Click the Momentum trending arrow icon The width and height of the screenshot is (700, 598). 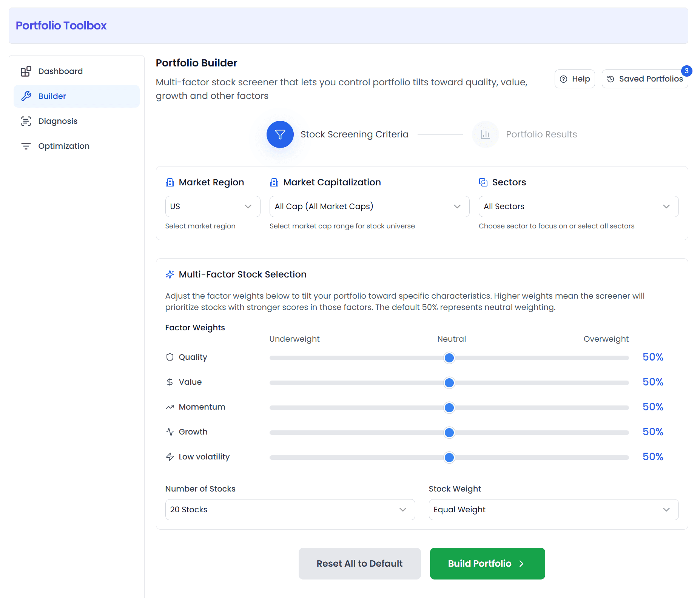coord(170,407)
